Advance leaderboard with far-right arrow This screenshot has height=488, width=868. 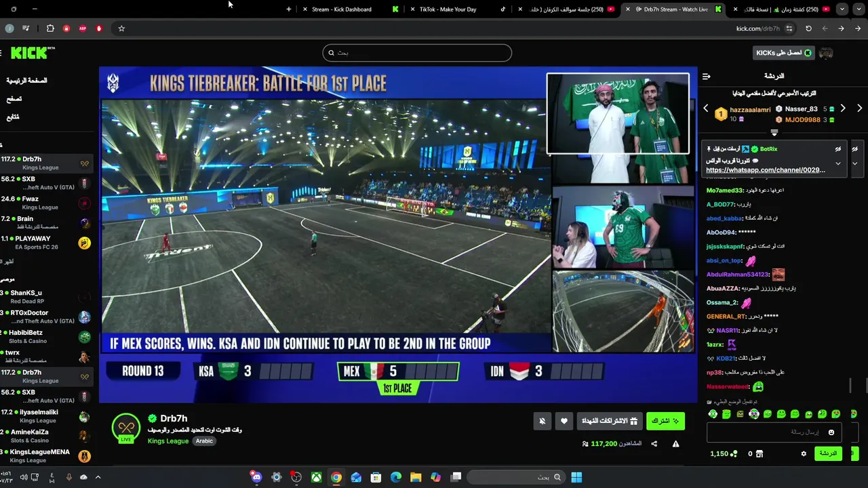(859, 108)
